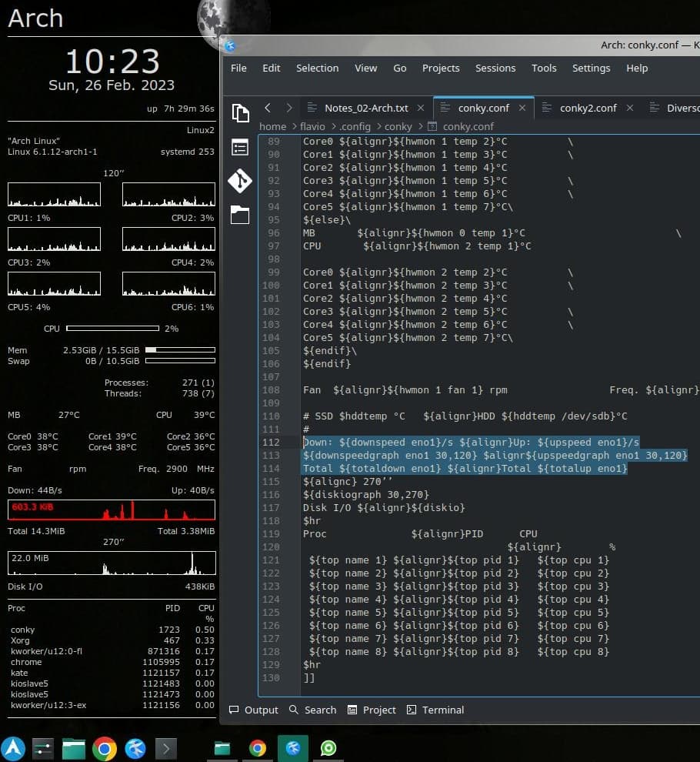Click the list-style sidebar icon below Documents
Screen dimensions: 700x762
pos(240,147)
